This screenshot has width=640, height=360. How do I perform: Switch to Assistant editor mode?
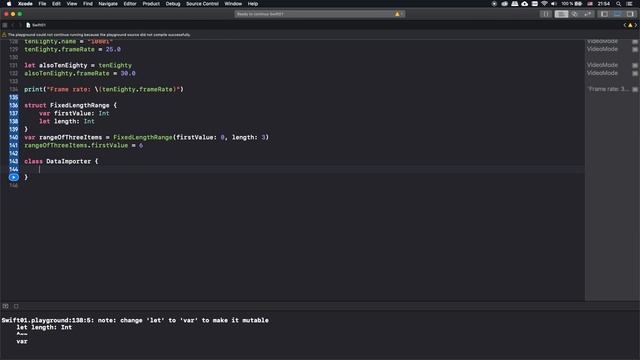[x=574, y=14]
